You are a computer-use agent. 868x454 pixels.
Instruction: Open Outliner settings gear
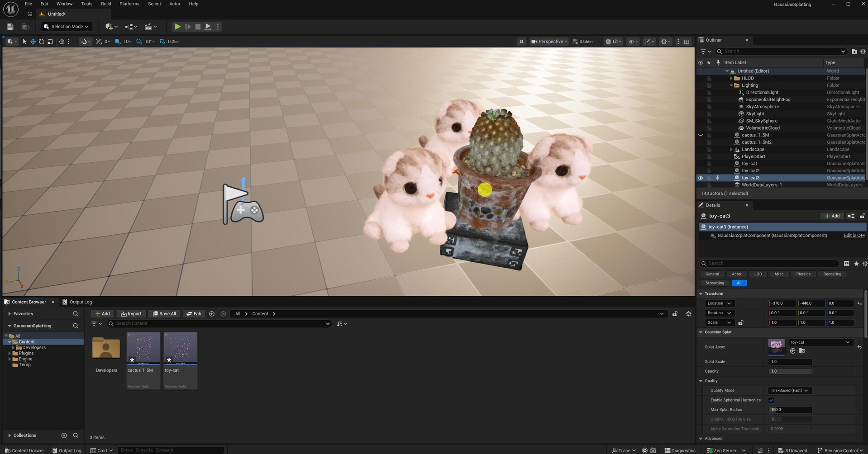pos(863,52)
